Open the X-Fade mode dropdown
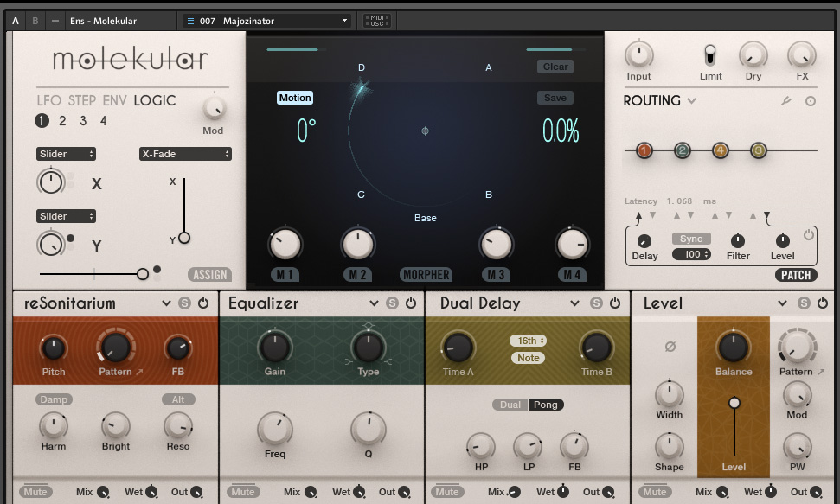Screen dimensions: 840x504 (x=185, y=154)
